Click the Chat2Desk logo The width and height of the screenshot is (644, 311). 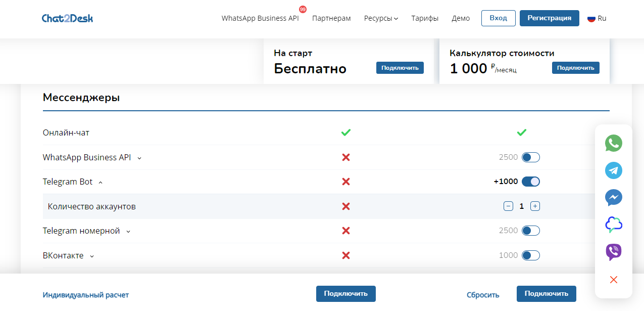[67, 18]
